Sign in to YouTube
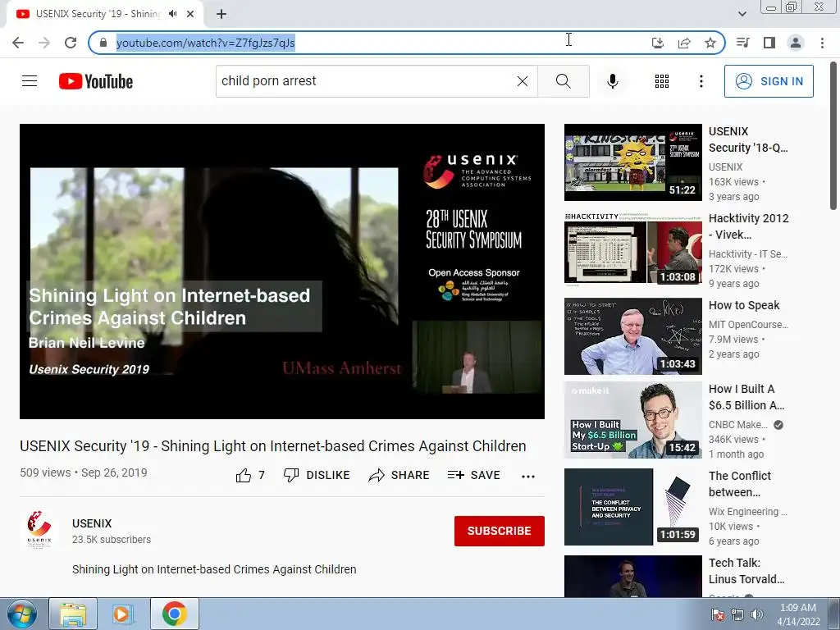 coord(769,81)
